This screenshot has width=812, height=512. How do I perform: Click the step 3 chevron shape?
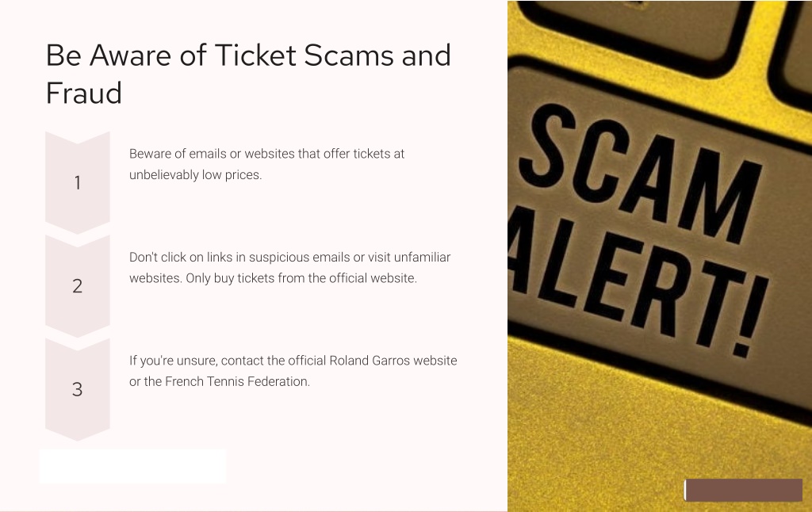coord(77,389)
